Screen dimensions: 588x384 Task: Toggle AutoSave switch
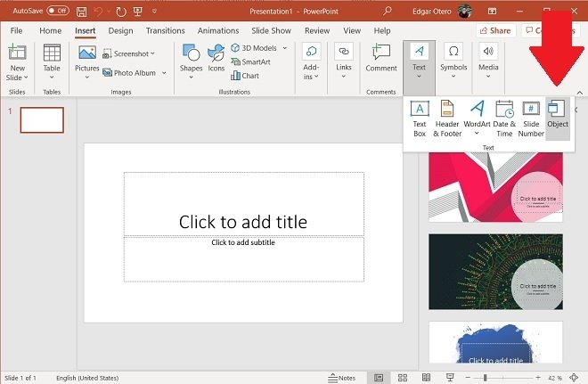click(x=58, y=11)
